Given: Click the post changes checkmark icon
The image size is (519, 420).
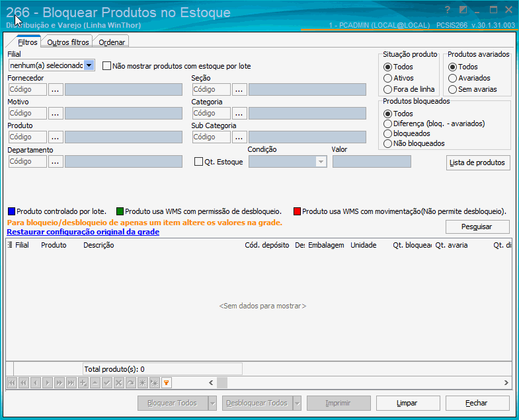Looking at the screenshot, I should (107, 383).
